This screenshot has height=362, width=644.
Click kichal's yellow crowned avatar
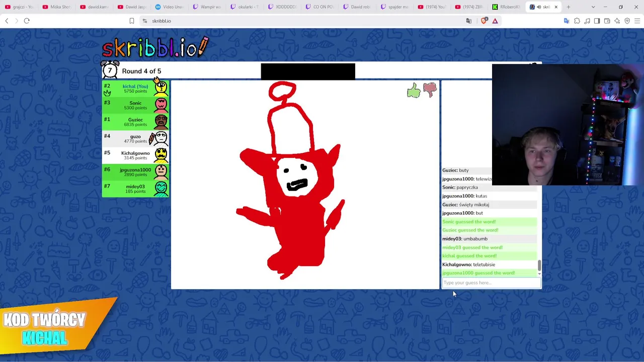tap(160, 88)
